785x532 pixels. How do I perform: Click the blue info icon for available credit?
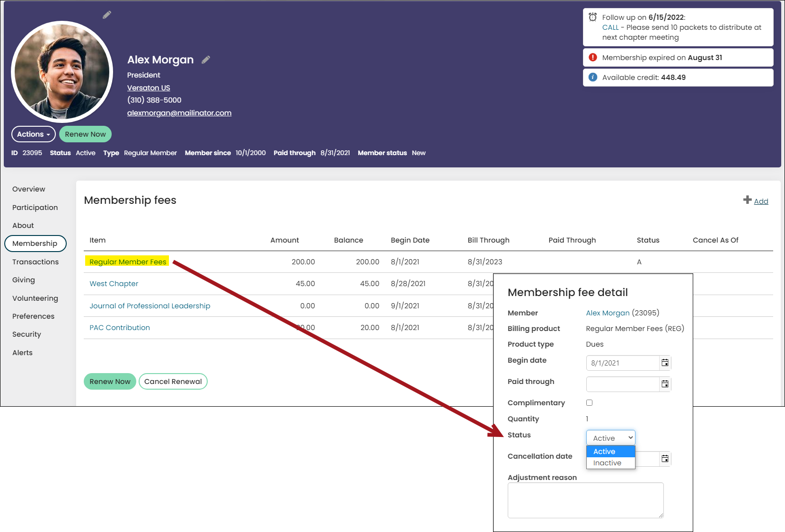(593, 77)
